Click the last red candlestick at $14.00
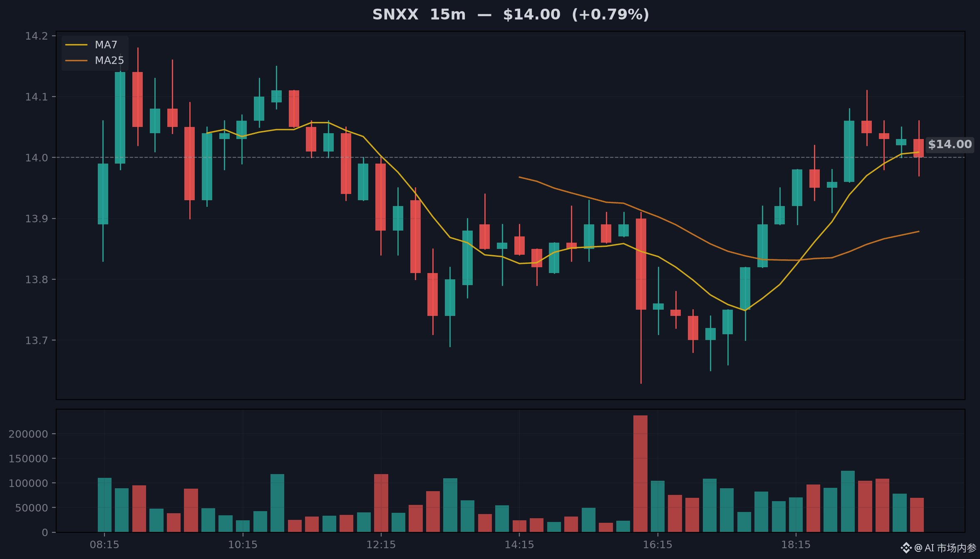The height and width of the screenshot is (559, 980). click(918, 148)
